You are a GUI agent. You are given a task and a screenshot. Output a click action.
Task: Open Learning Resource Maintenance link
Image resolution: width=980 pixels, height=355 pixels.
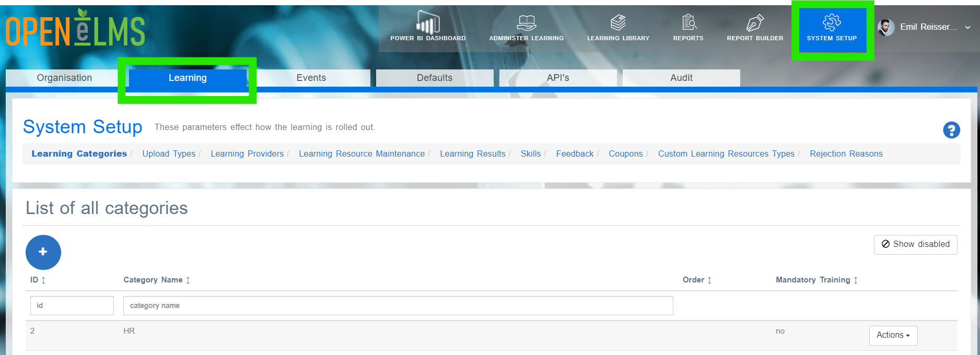coord(361,153)
